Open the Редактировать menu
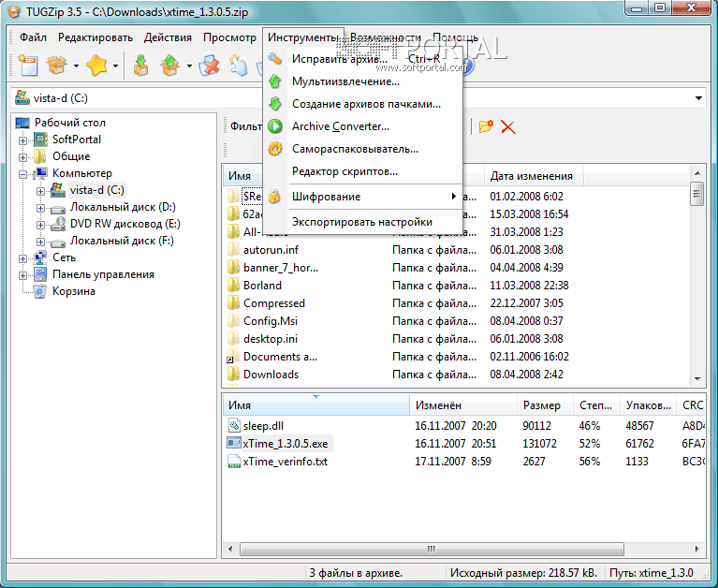This screenshot has width=718, height=588. tap(95, 37)
